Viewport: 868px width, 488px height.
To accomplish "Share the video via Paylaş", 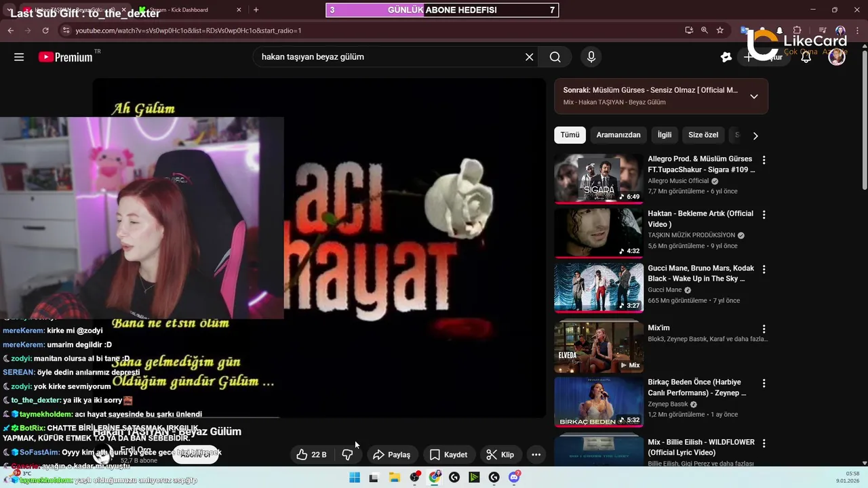I will pos(392,455).
